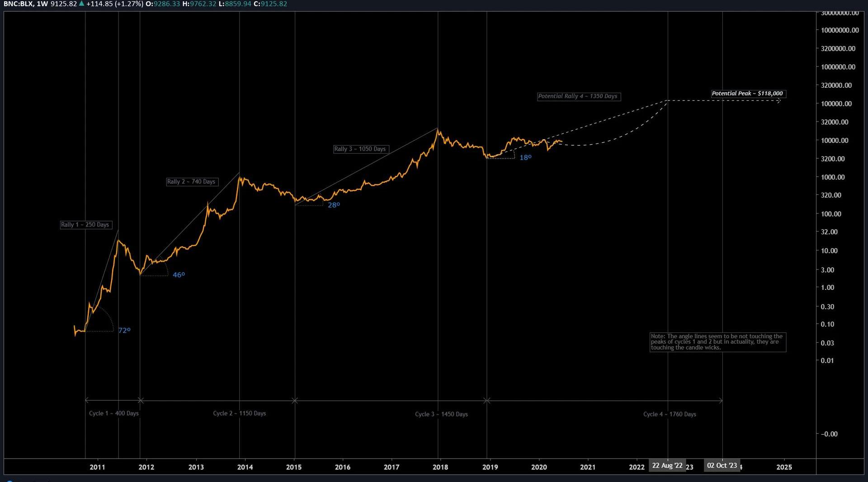Select the 'Rally 1 ~ 250 Days' label
The width and height of the screenshot is (868, 482).
(x=85, y=225)
